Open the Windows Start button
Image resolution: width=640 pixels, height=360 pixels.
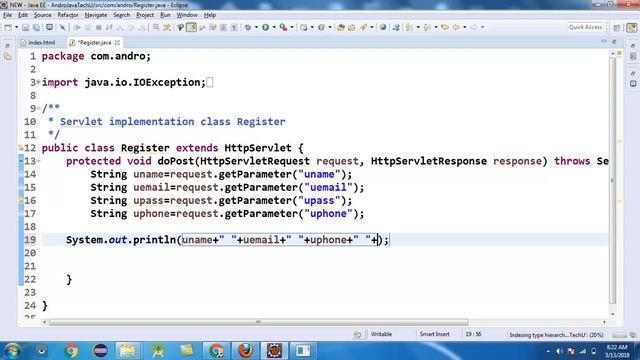click(x=12, y=351)
